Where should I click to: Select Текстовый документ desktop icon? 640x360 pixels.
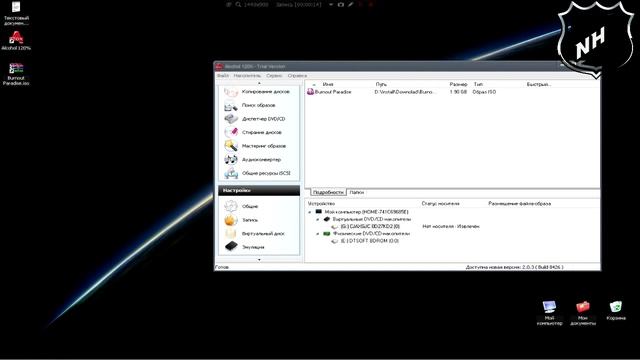(x=16, y=13)
